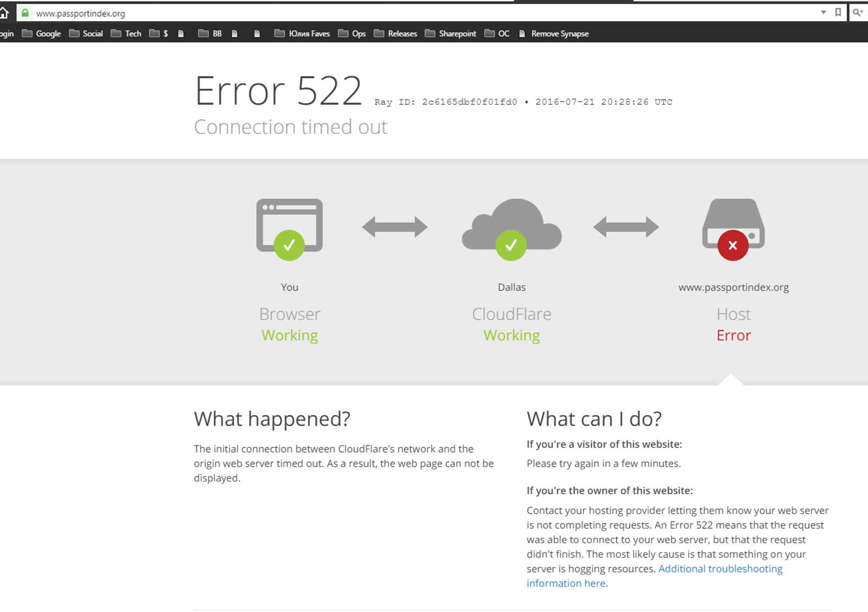Click the initial connection explanation paragraph
This screenshot has width=868, height=612.
(344, 463)
